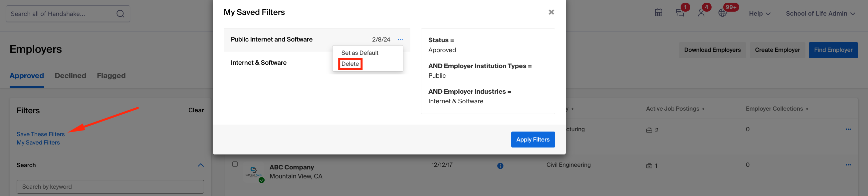Click Civil Engineering industry cell
This screenshot has width=868, height=196.
coord(568,165)
